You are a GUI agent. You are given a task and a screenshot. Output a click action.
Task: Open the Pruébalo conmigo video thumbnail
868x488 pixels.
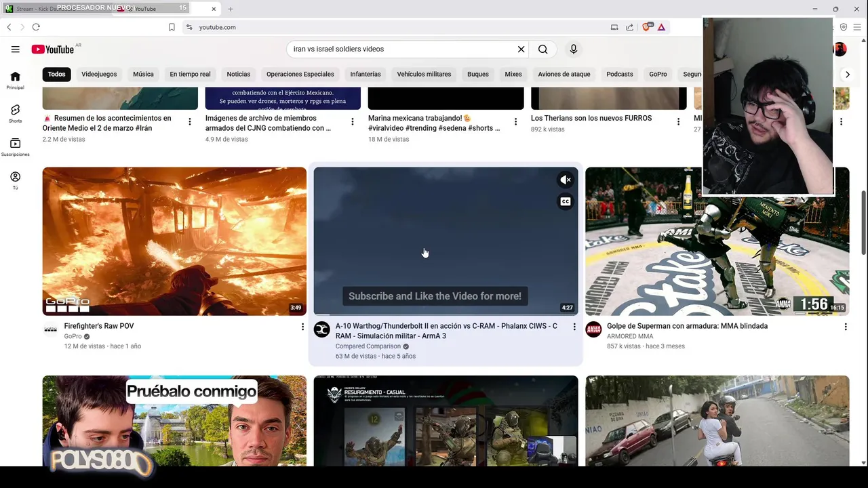[174, 421]
